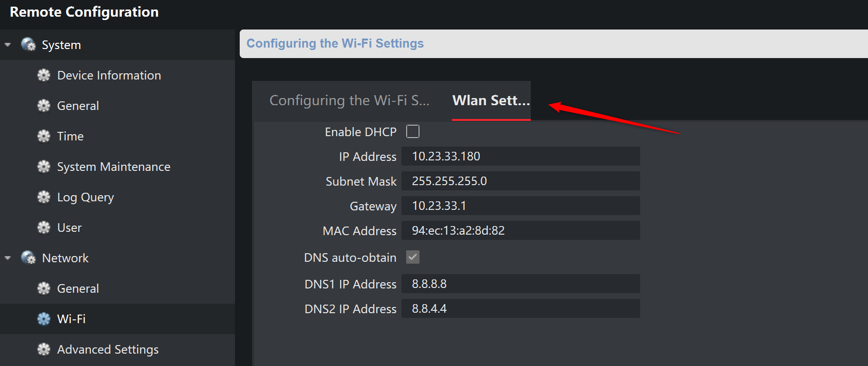868x366 pixels.
Task: Collapse the System tree section arrow
Action: coord(8,45)
